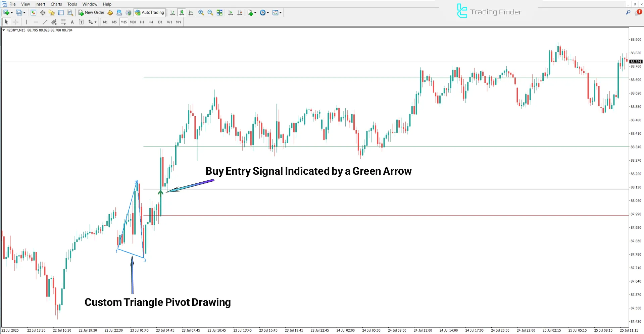
Task: Switch to M5 timeframe
Action: (114, 22)
